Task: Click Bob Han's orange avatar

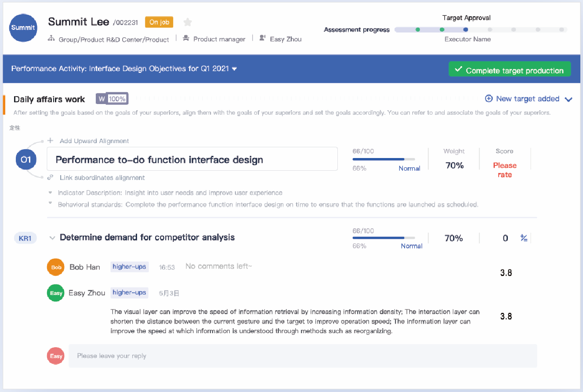Action: [56, 267]
